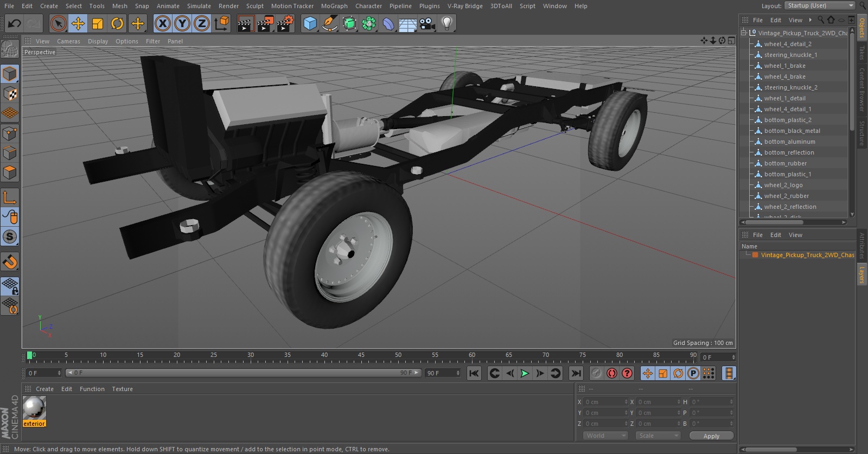Click the Apply button
This screenshot has height=454, width=868.
coord(711,436)
